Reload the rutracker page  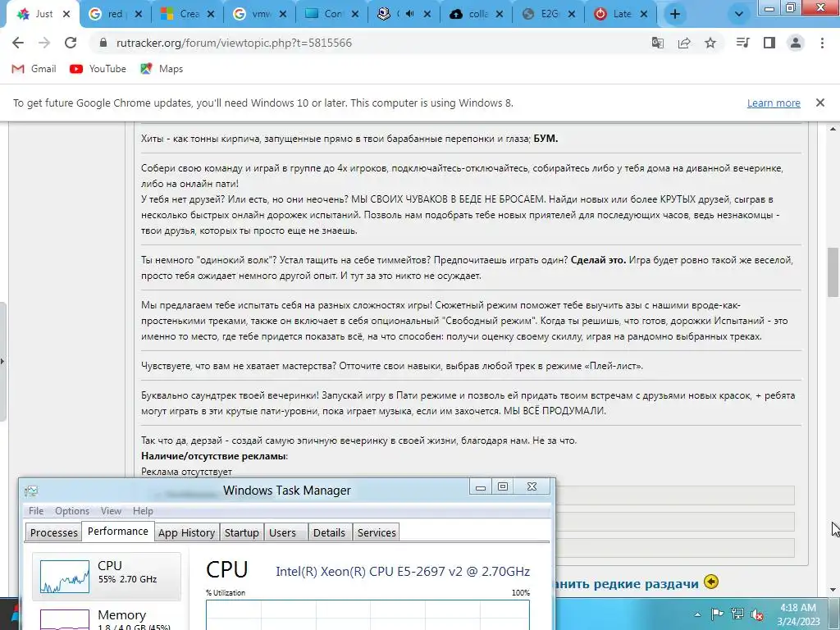[71, 43]
